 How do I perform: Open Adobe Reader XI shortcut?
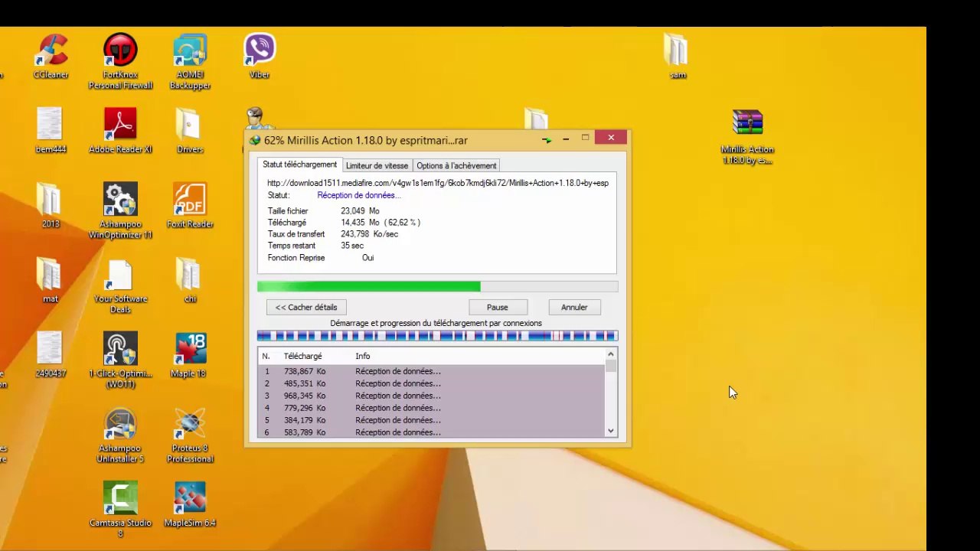[x=120, y=131]
